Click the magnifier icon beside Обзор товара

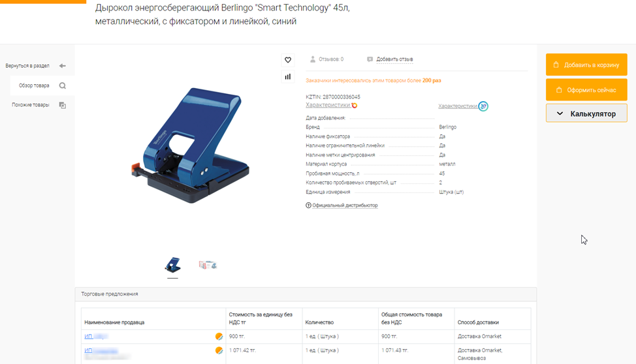pyautogui.click(x=63, y=85)
